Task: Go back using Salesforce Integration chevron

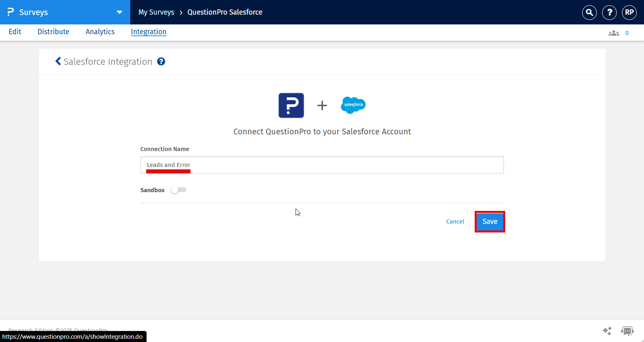Action: click(x=58, y=61)
